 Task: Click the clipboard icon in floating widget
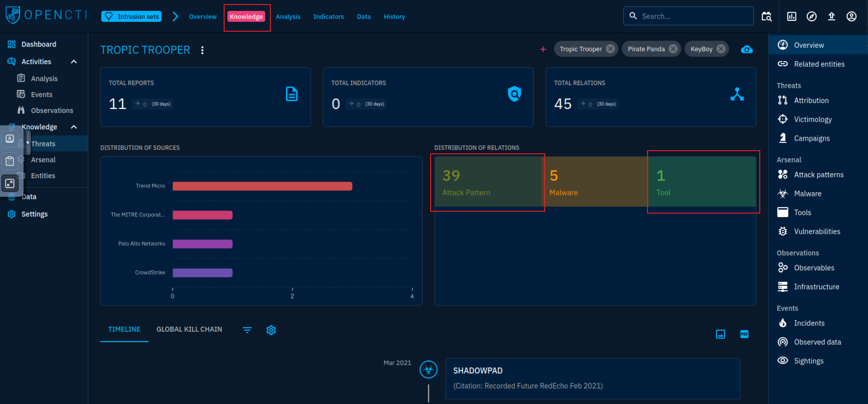(10, 161)
